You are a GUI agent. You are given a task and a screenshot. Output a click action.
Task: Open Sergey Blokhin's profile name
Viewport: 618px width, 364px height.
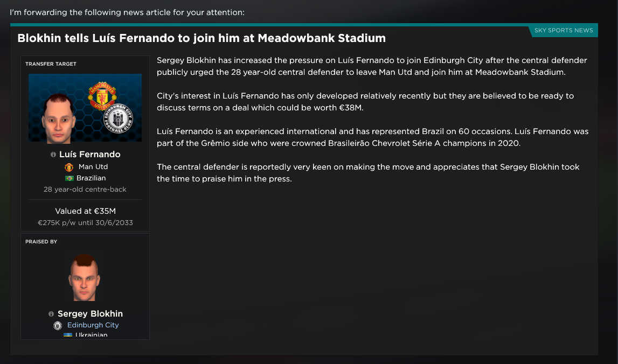pyautogui.click(x=91, y=313)
